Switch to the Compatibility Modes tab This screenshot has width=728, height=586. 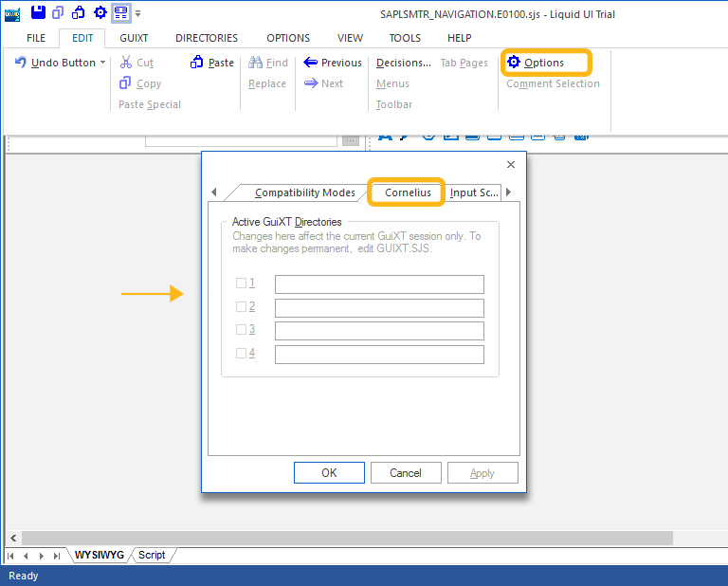tap(304, 192)
